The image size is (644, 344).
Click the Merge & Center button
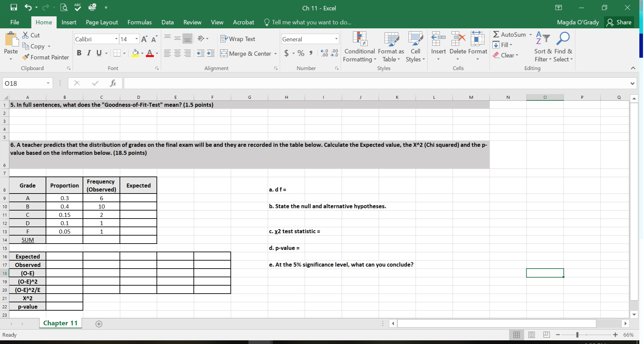[246, 53]
